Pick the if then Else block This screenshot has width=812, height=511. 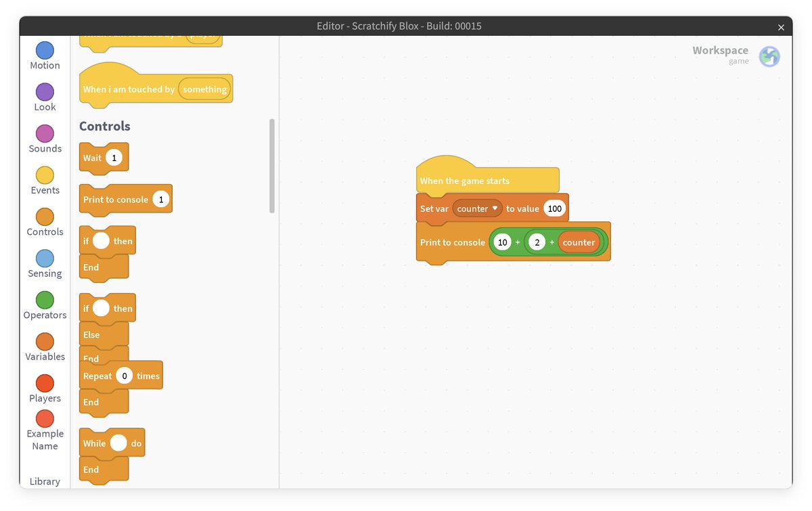[107, 328]
